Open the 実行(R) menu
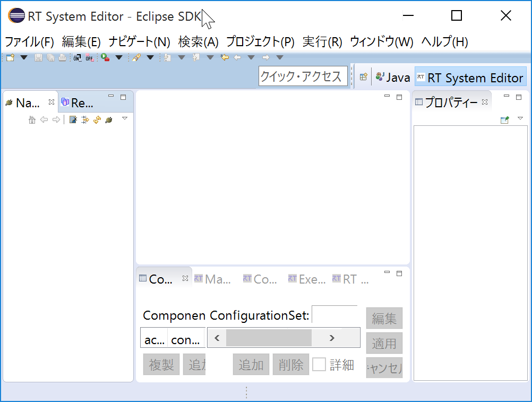The image size is (532, 402). point(322,42)
